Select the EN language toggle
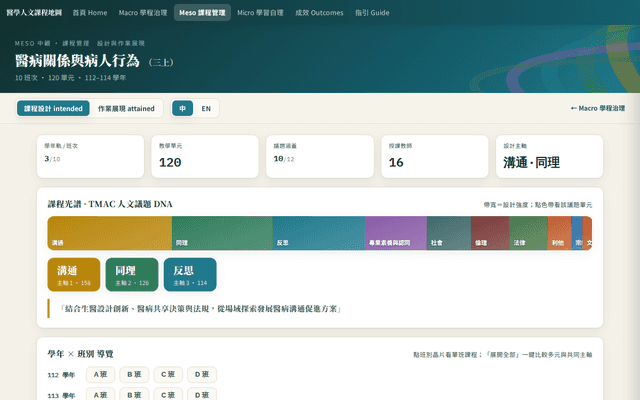 [206, 109]
